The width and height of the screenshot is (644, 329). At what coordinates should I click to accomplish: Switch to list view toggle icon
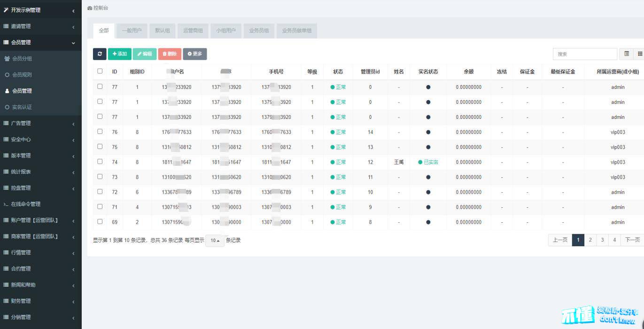(x=626, y=54)
